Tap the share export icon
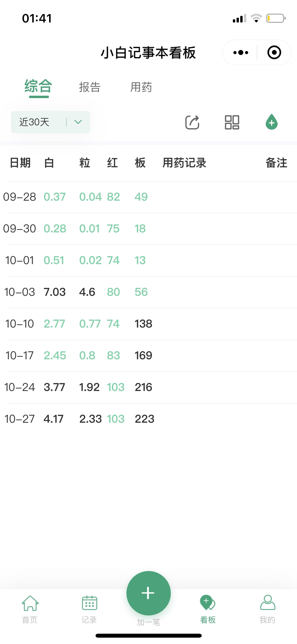The width and height of the screenshot is (297, 644). pos(192,122)
